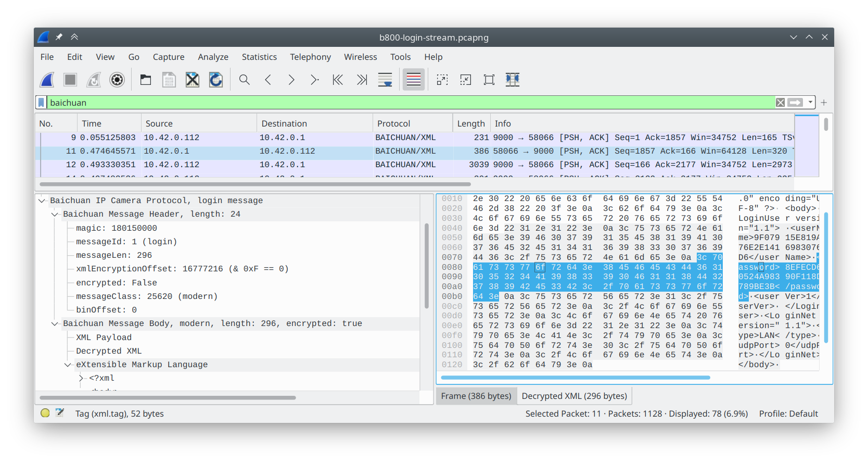
Task: Start capturing packets with shark fin icon
Action: tap(47, 80)
